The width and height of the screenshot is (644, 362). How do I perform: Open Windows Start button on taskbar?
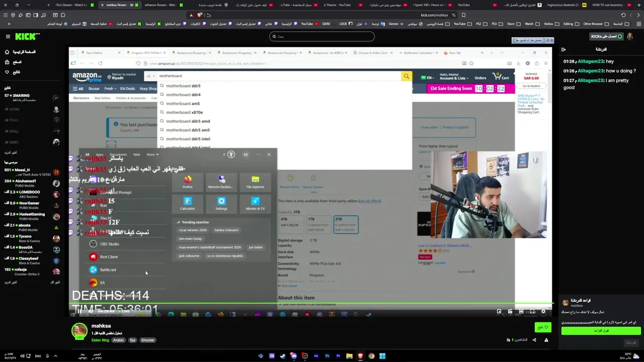tap(382, 356)
